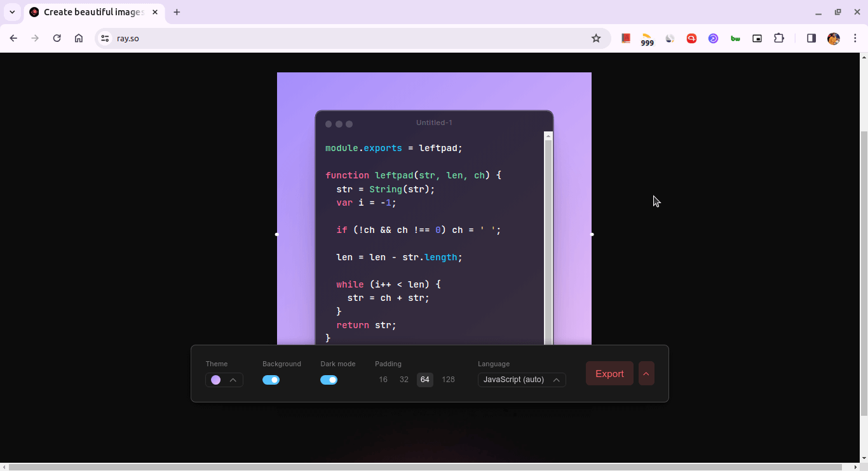This screenshot has height=471, width=868.
Task: Open a new browser tab
Action: (177, 12)
